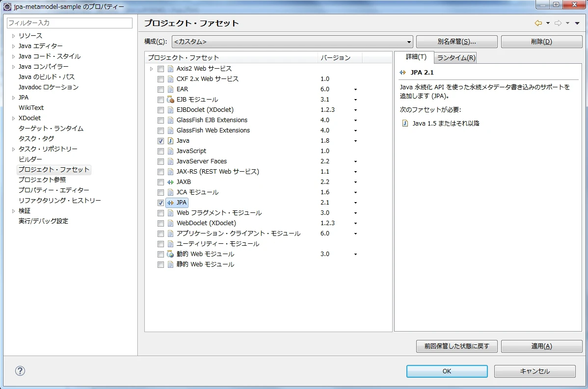Click the JPA facet icon
Screen dimensions: 588x389
click(x=171, y=203)
